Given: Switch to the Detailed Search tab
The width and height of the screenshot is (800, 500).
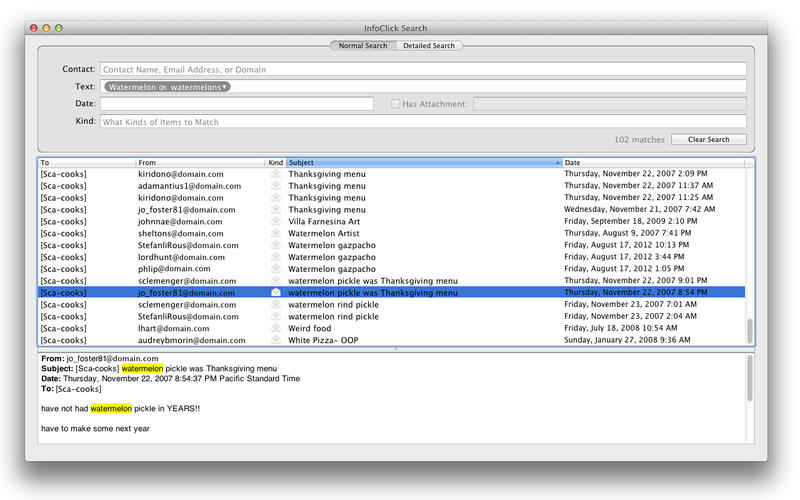Looking at the screenshot, I should point(429,46).
